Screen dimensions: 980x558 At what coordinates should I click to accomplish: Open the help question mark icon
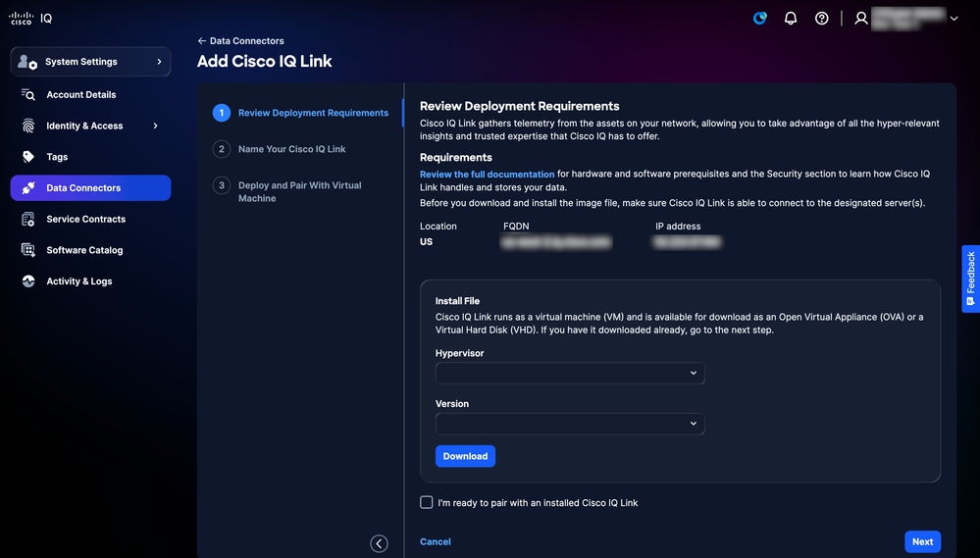point(822,18)
